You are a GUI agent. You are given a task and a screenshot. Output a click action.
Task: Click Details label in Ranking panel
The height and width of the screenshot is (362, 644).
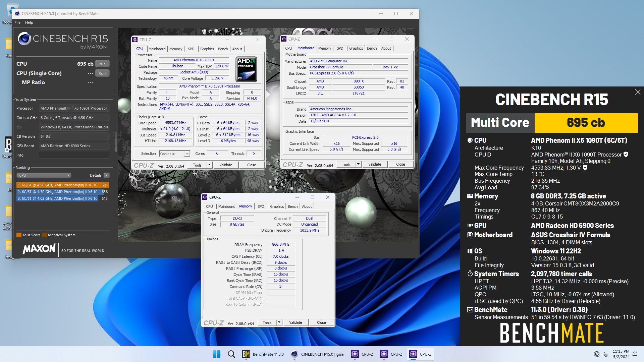click(96, 175)
